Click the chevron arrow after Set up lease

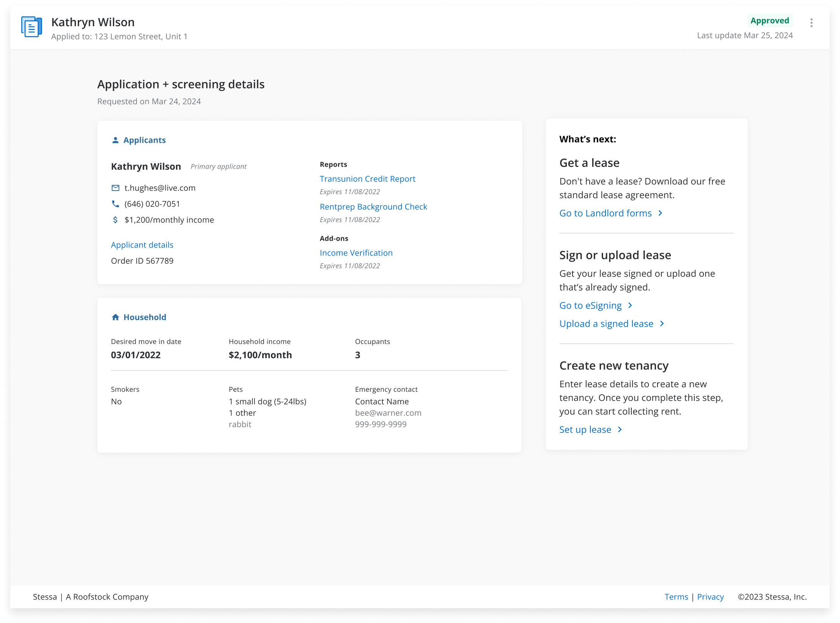(620, 430)
